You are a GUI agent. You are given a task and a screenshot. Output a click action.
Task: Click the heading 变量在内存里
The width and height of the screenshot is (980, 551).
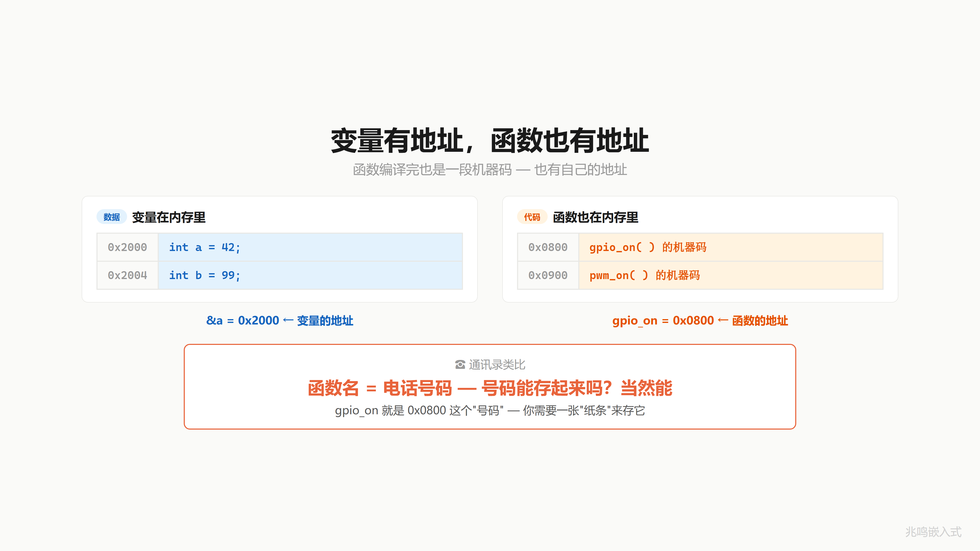(x=169, y=217)
